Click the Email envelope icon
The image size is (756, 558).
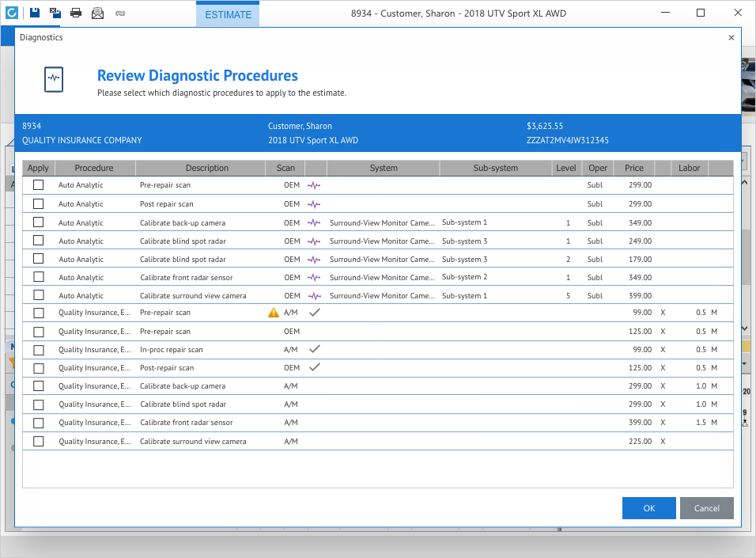tap(97, 13)
